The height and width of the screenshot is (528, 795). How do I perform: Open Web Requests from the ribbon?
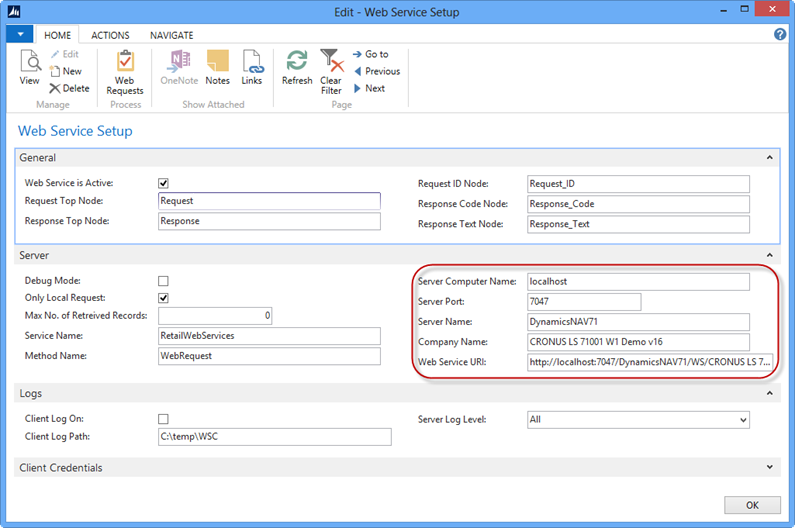[x=125, y=72]
